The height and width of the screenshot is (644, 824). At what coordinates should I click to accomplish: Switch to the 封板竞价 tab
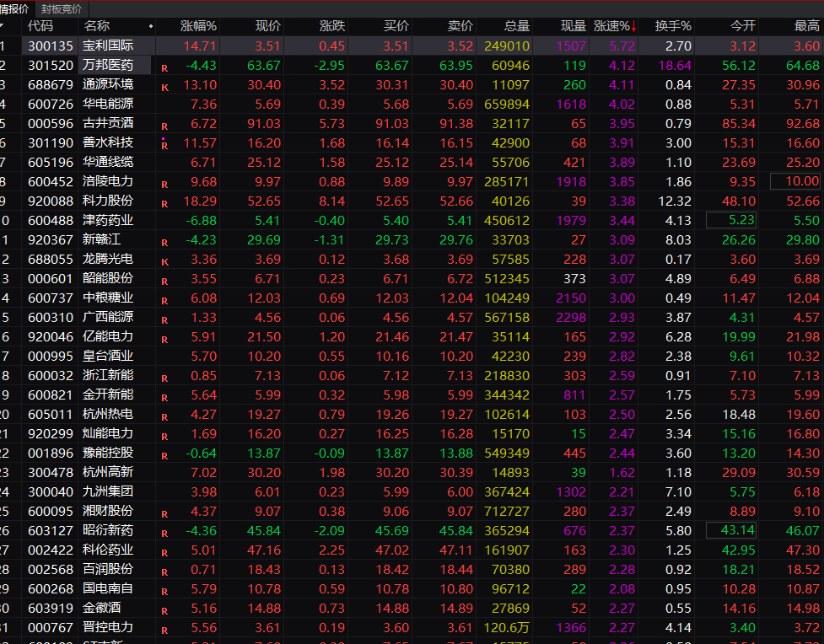click(62, 9)
